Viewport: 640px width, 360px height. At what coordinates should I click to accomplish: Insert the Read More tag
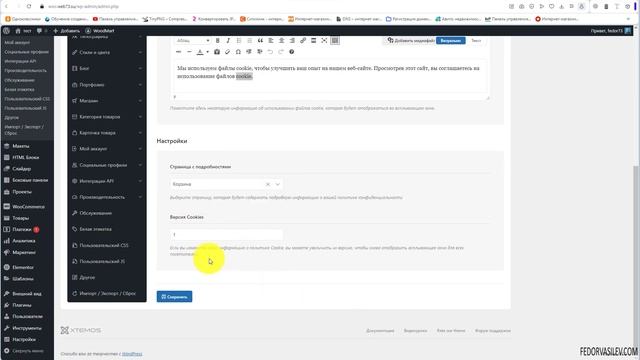(x=313, y=40)
